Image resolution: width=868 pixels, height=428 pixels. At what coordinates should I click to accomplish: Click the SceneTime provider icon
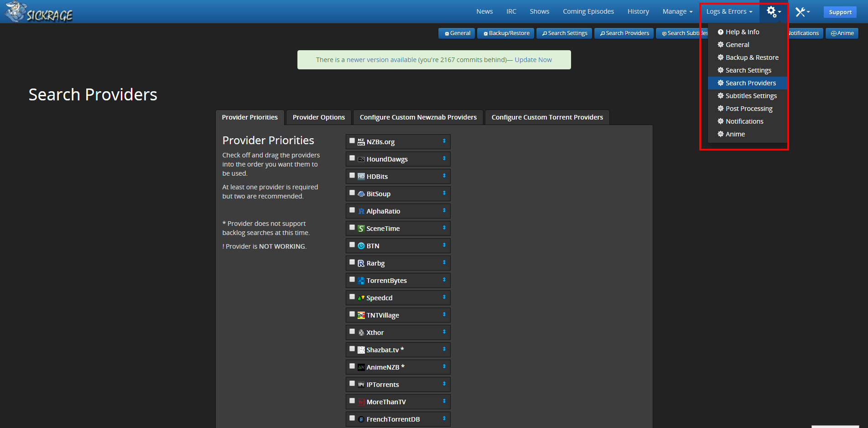coord(361,229)
